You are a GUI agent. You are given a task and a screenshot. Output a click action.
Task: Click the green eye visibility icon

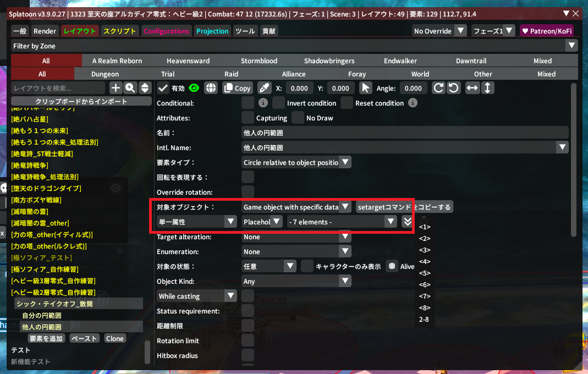point(194,88)
